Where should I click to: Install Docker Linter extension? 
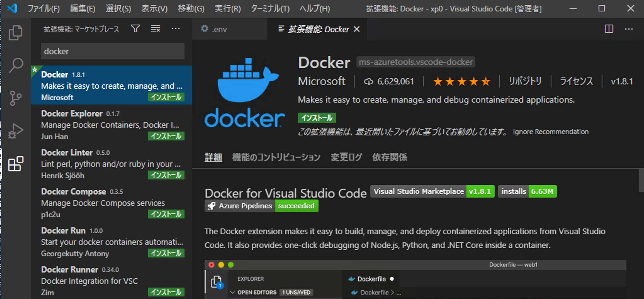click(x=166, y=175)
